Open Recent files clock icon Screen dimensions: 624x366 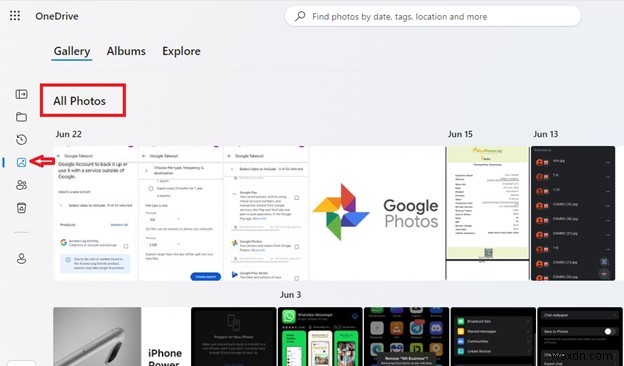(x=21, y=140)
